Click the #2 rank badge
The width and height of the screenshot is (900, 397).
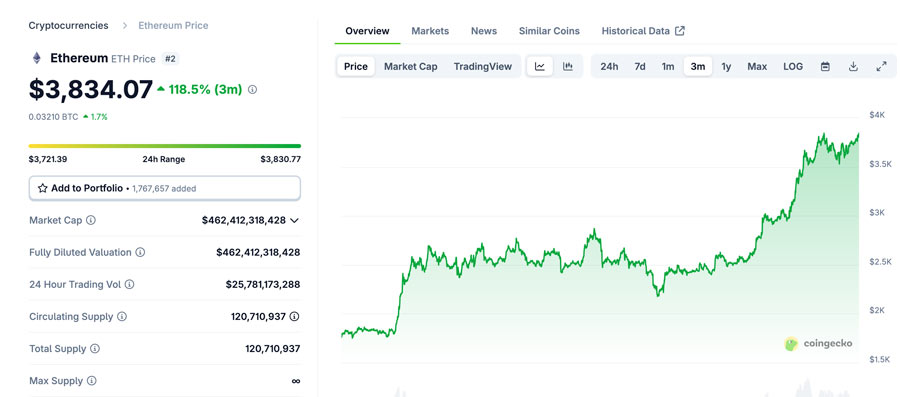pyautogui.click(x=170, y=59)
